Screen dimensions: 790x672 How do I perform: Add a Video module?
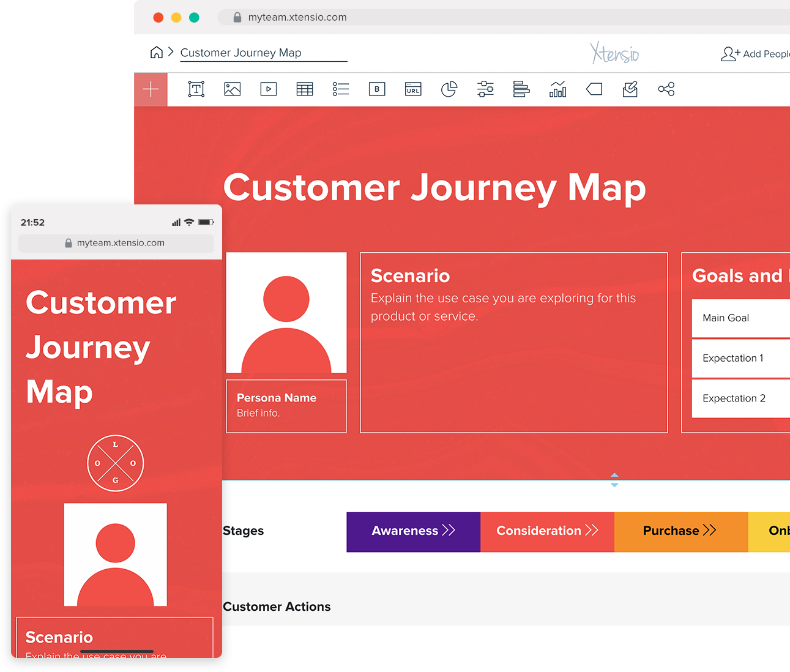268,89
